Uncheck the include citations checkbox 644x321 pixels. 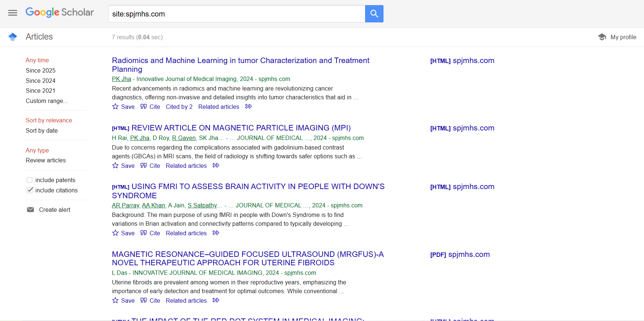(x=30, y=190)
